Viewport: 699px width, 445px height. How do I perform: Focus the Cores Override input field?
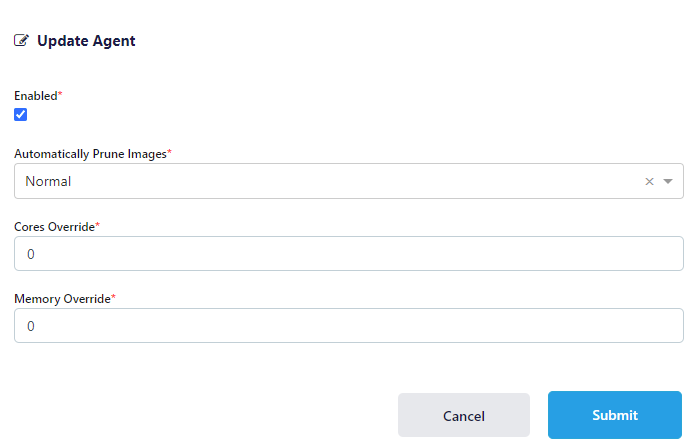pyautogui.click(x=349, y=254)
